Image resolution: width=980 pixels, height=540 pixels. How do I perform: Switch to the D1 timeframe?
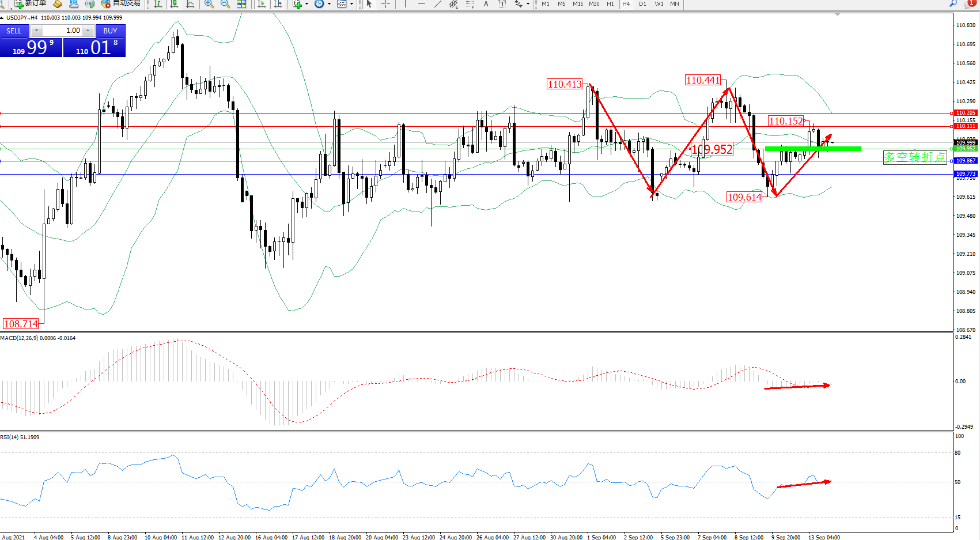[642, 4]
